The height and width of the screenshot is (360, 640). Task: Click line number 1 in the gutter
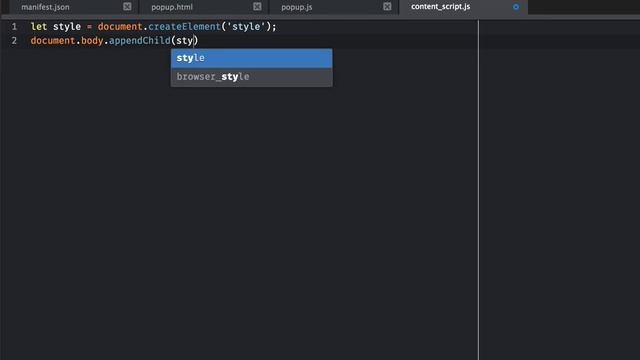tap(14, 27)
